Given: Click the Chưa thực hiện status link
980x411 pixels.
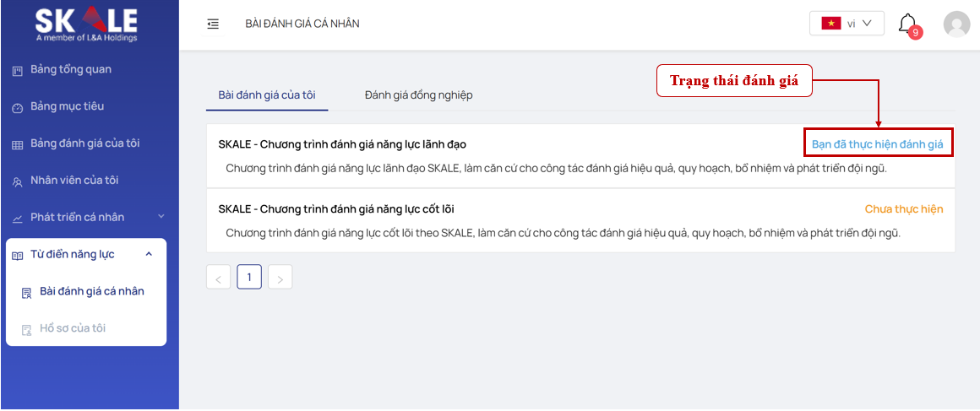Looking at the screenshot, I should tap(903, 209).
